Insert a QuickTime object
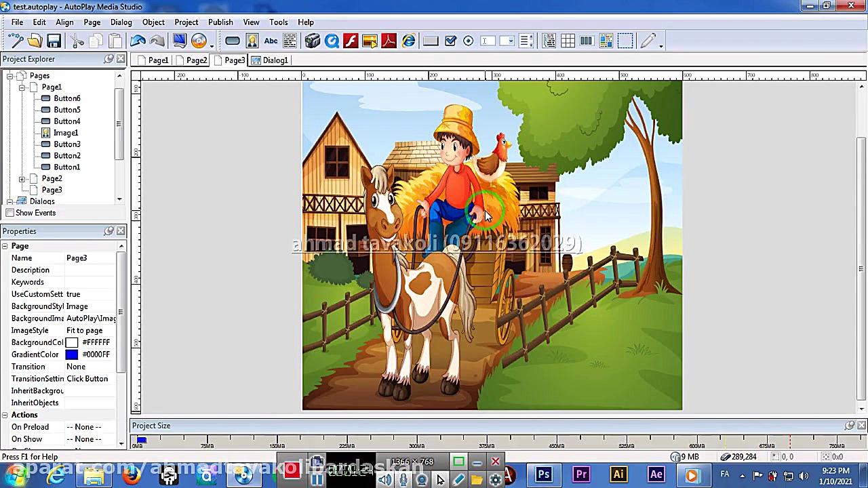The width and height of the screenshot is (868, 488). pos(332,41)
